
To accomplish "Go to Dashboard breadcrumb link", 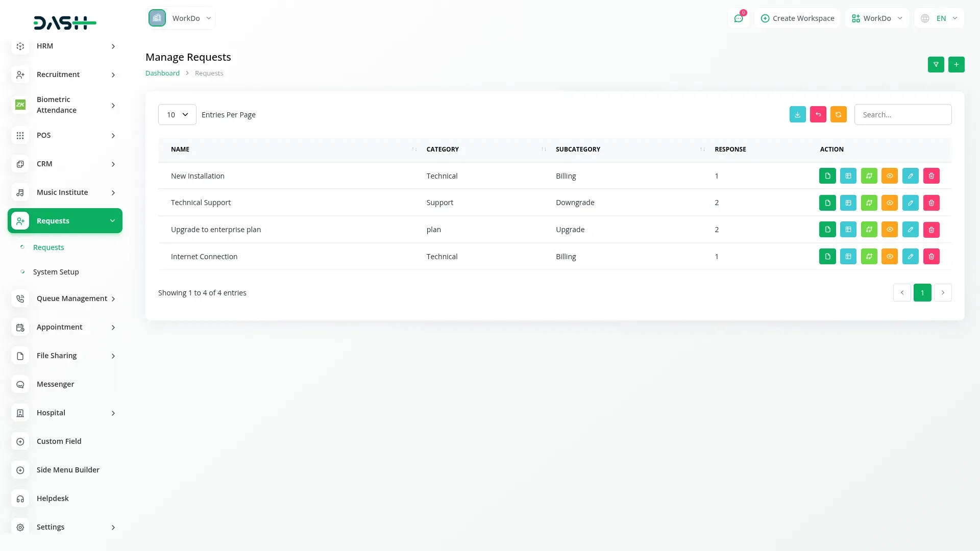I will [x=162, y=73].
